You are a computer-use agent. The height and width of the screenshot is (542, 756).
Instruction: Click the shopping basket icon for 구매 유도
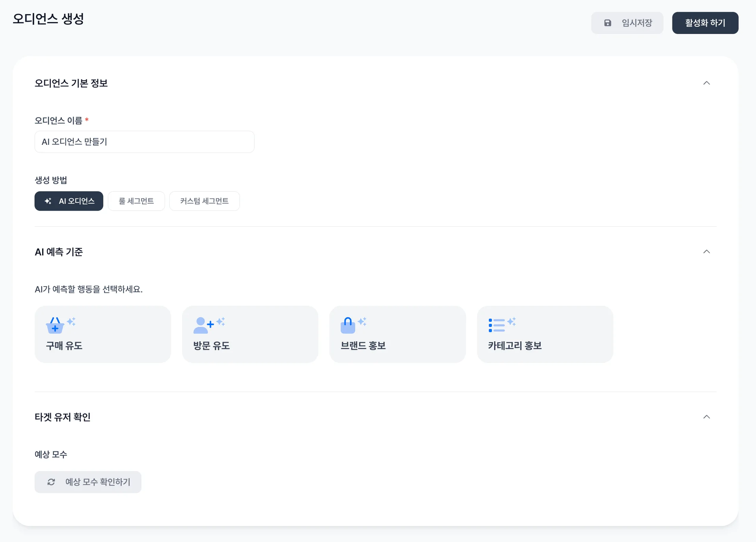pyautogui.click(x=55, y=326)
